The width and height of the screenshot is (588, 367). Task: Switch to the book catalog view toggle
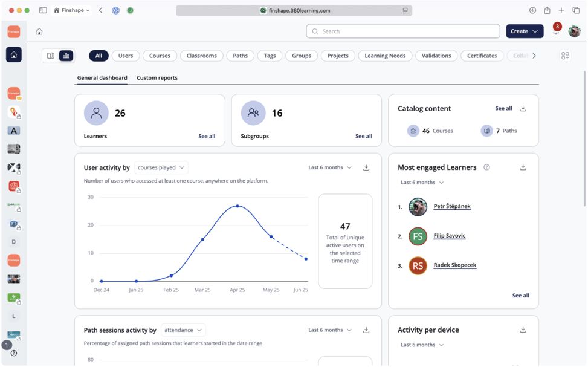(51, 56)
